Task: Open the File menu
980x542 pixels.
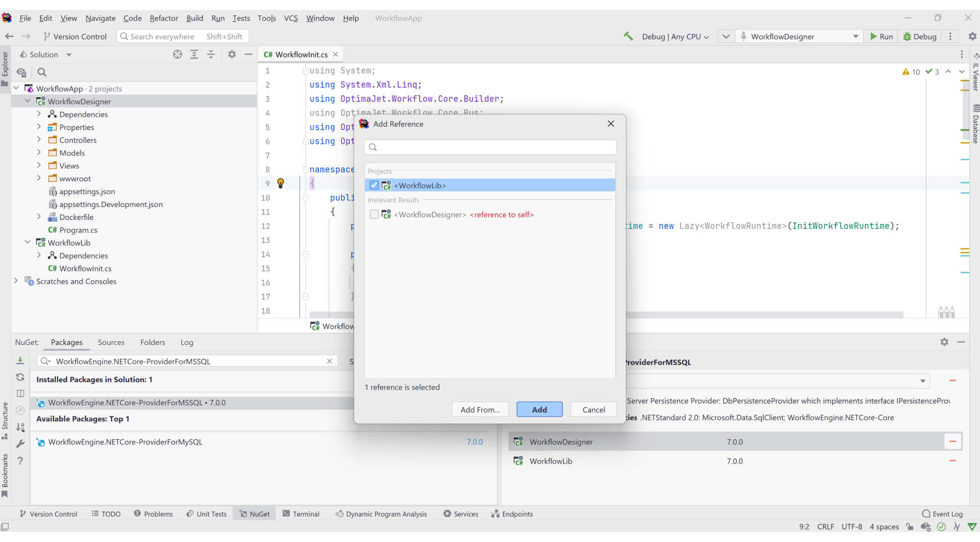Action: click(x=25, y=18)
